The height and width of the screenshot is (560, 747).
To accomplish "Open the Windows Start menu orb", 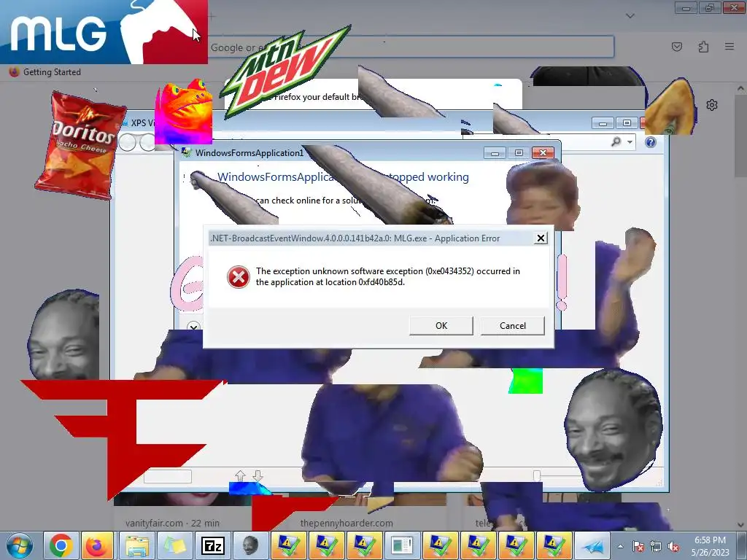I will pos(20,545).
